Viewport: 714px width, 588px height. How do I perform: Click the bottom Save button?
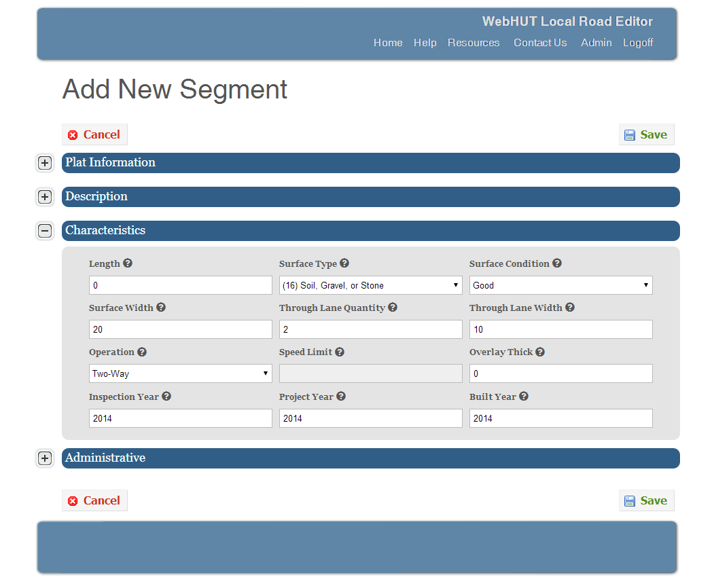(647, 500)
